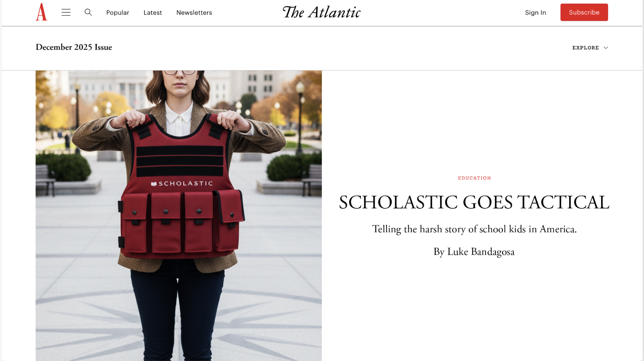Open the Education category label
Viewport: 644px width, 361px height.
click(x=474, y=178)
